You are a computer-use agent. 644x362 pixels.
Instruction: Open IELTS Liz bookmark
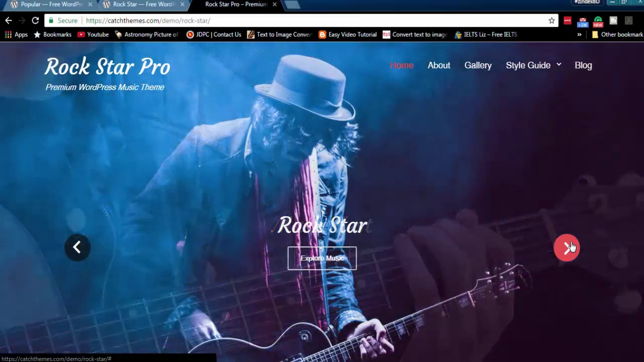point(486,35)
